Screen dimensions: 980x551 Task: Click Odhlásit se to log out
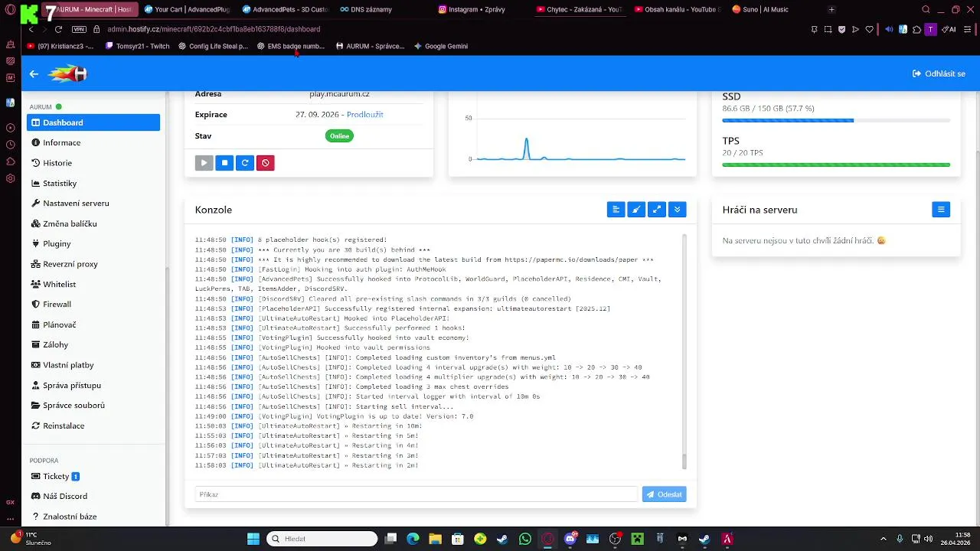[939, 74]
